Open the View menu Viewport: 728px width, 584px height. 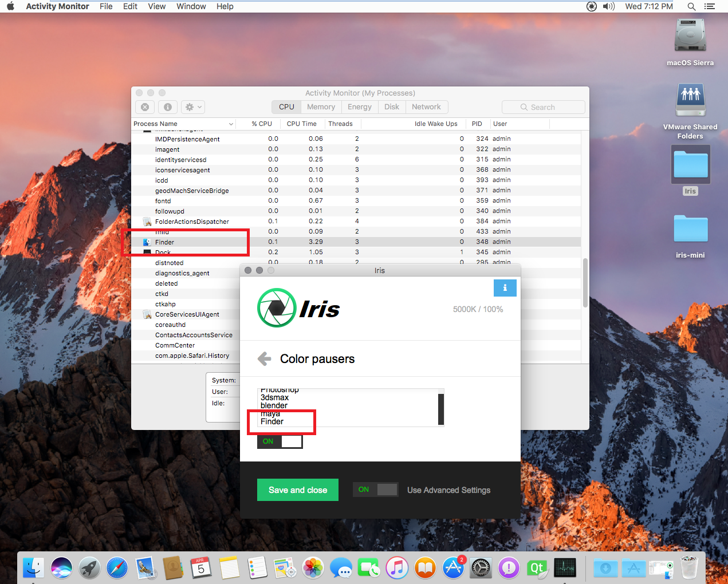pyautogui.click(x=156, y=6)
